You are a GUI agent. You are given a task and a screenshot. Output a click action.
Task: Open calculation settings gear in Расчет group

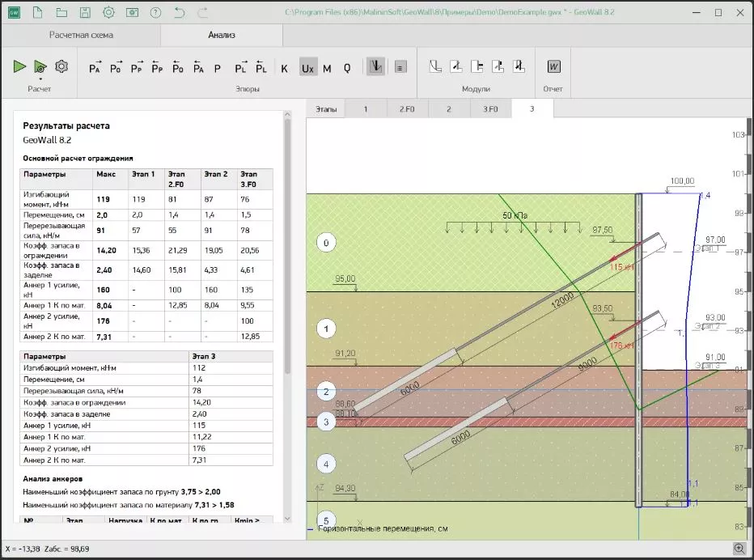point(61,67)
